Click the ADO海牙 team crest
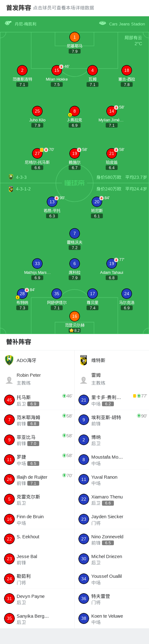Viewport: 149px width, 644px height. pyautogui.click(x=9, y=360)
